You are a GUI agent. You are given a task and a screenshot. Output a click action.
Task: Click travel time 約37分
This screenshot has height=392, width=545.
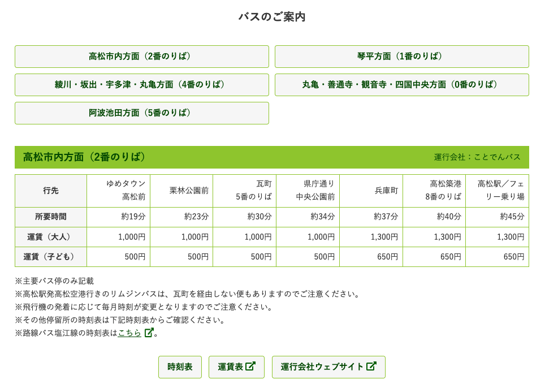point(386,217)
